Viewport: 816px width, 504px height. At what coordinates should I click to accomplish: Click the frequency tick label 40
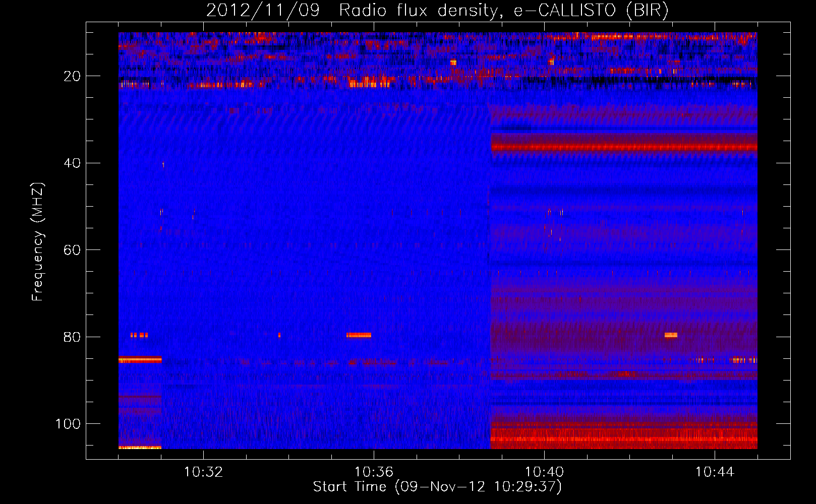point(72,163)
